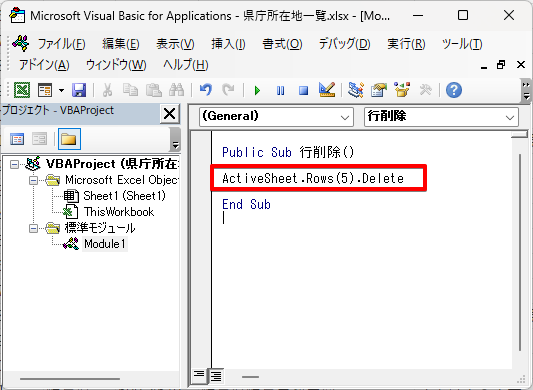Viewport: 533px width, 390px height.
Task: Open the 実行(R) menu
Action: 406,44
